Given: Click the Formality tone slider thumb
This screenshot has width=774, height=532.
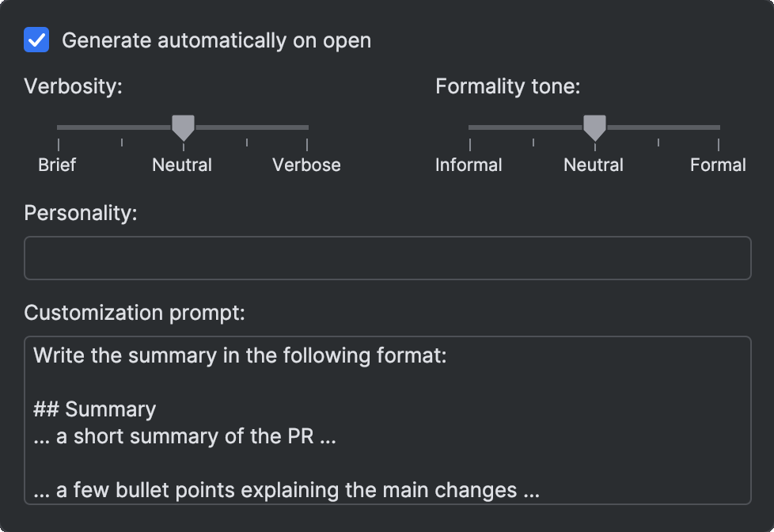Looking at the screenshot, I should 594,125.
